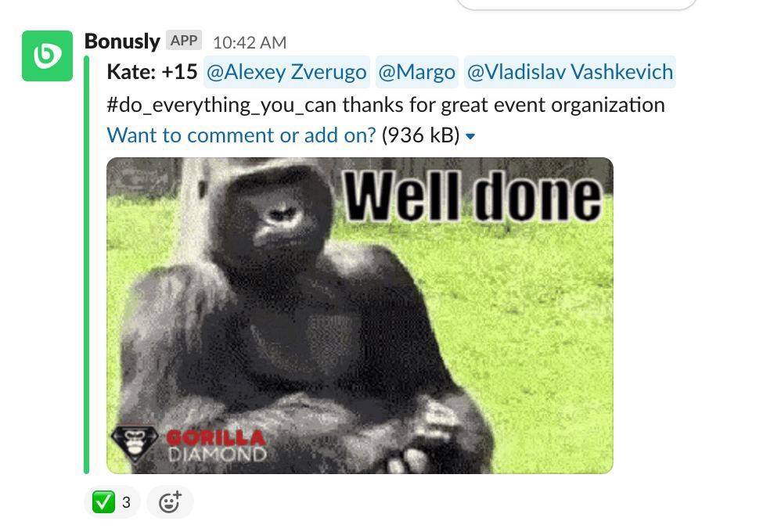Screen dimensions: 781x532
Task: Open @Alexey Zverugo mention
Action: 286,72
